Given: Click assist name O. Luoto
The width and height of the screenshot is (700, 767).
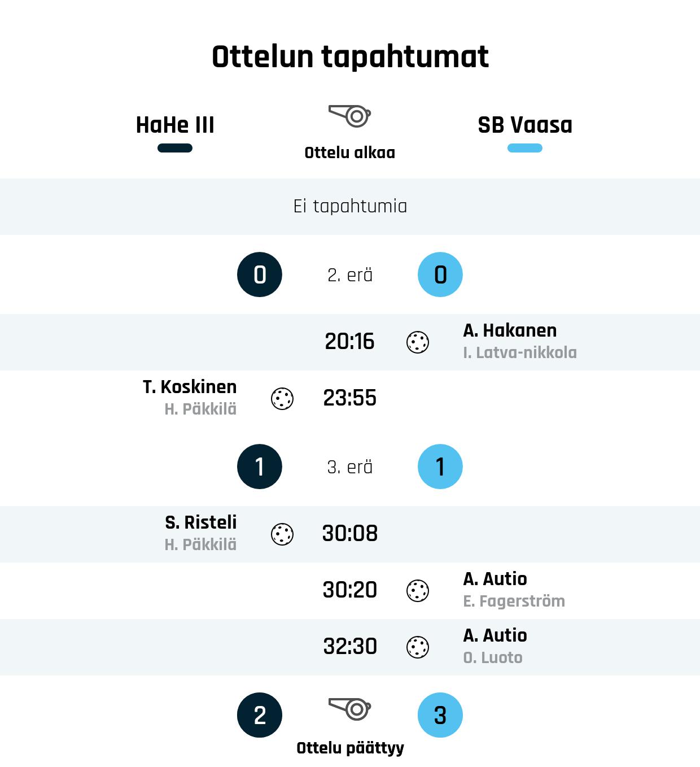Looking at the screenshot, I should [493, 657].
